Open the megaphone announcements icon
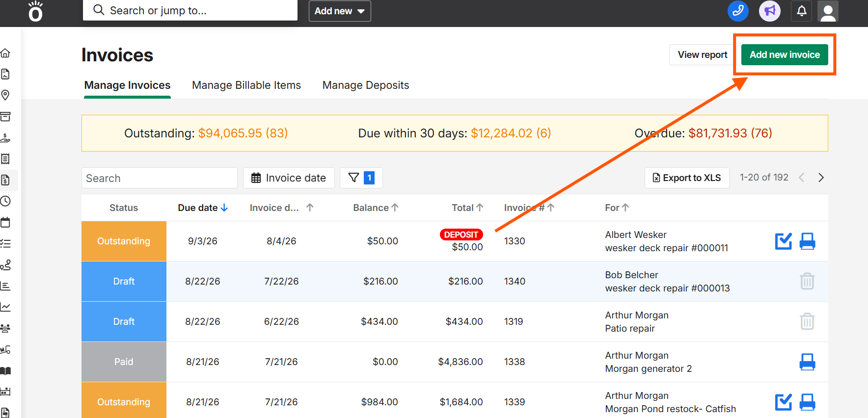Image resolution: width=868 pixels, height=418 pixels. (770, 11)
